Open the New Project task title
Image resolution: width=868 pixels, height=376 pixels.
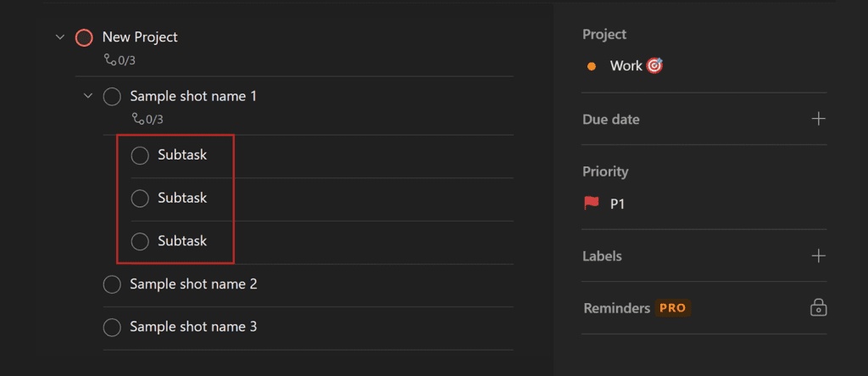tap(140, 37)
